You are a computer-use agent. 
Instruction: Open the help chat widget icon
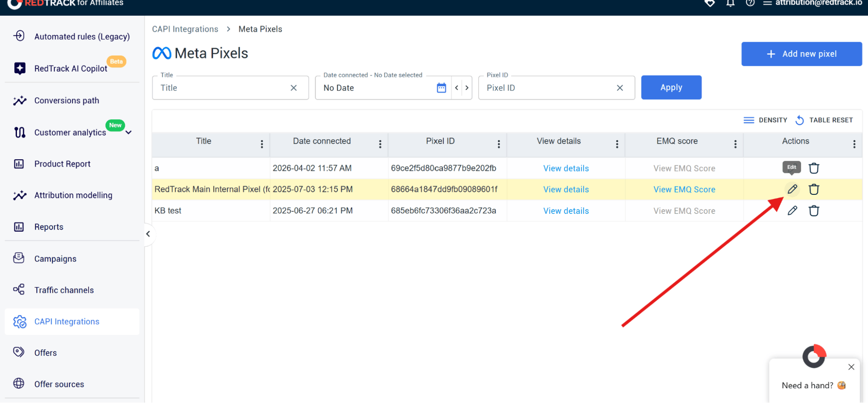814,356
